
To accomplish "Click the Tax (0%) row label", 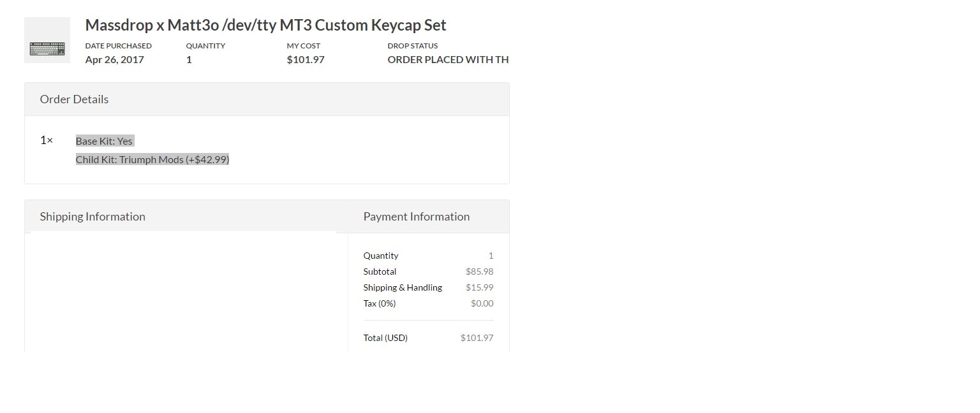I will pyautogui.click(x=380, y=303).
